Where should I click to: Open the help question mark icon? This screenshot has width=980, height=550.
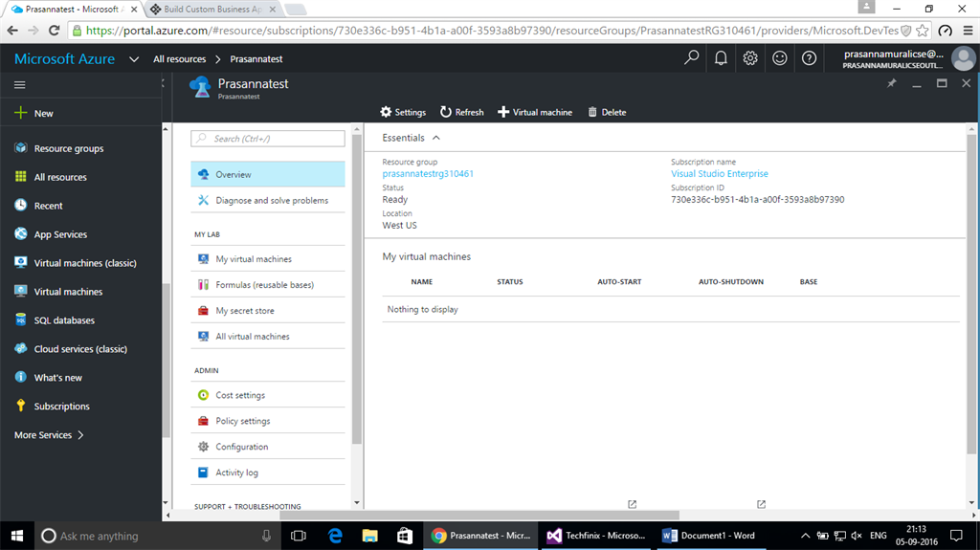tap(809, 58)
